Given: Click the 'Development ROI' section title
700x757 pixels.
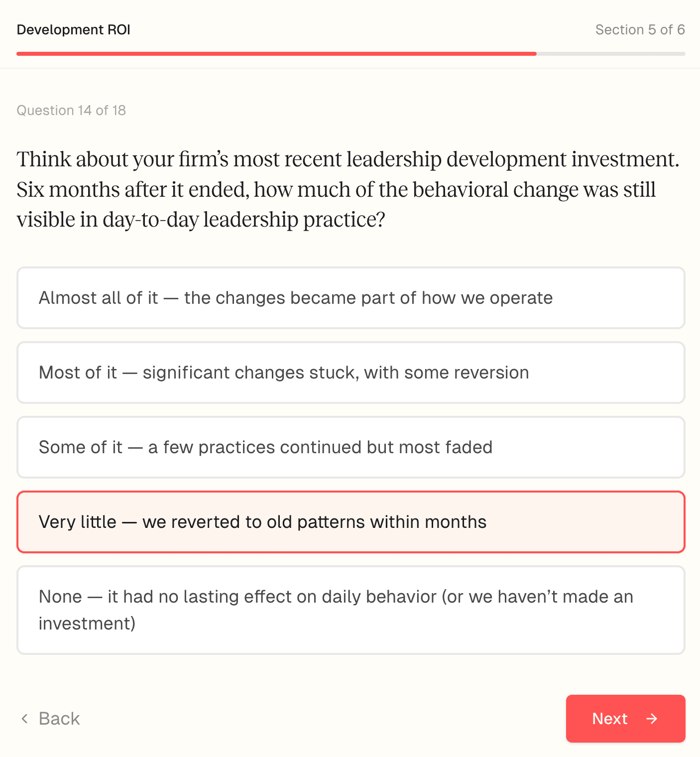Looking at the screenshot, I should tap(74, 30).
